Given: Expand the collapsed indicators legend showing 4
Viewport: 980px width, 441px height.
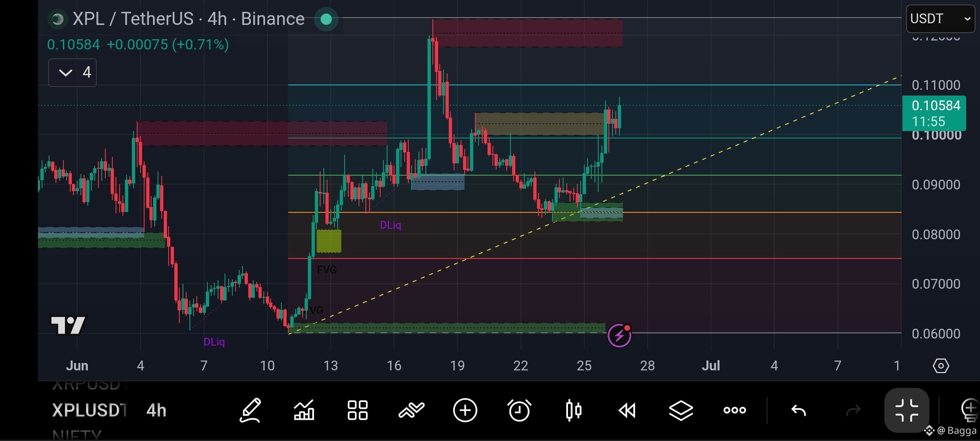Looking at the screenshot, I should (x=72, y=73).
